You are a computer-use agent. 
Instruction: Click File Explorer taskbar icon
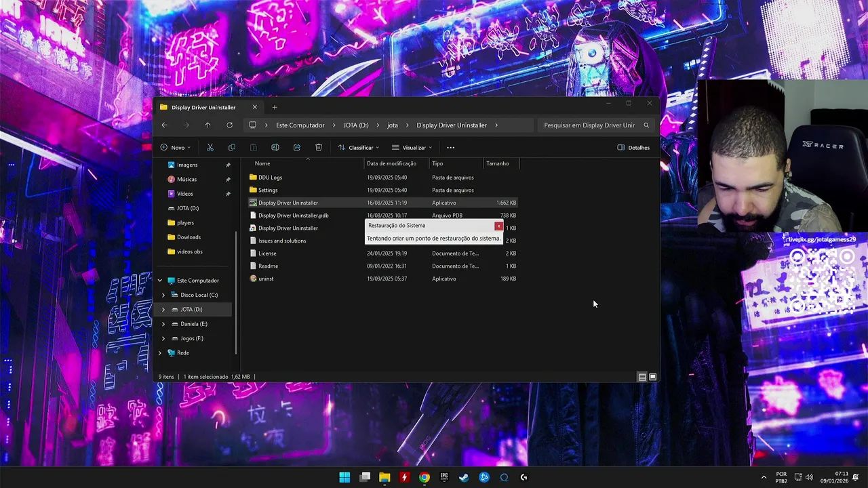click(x=384, y=477)
